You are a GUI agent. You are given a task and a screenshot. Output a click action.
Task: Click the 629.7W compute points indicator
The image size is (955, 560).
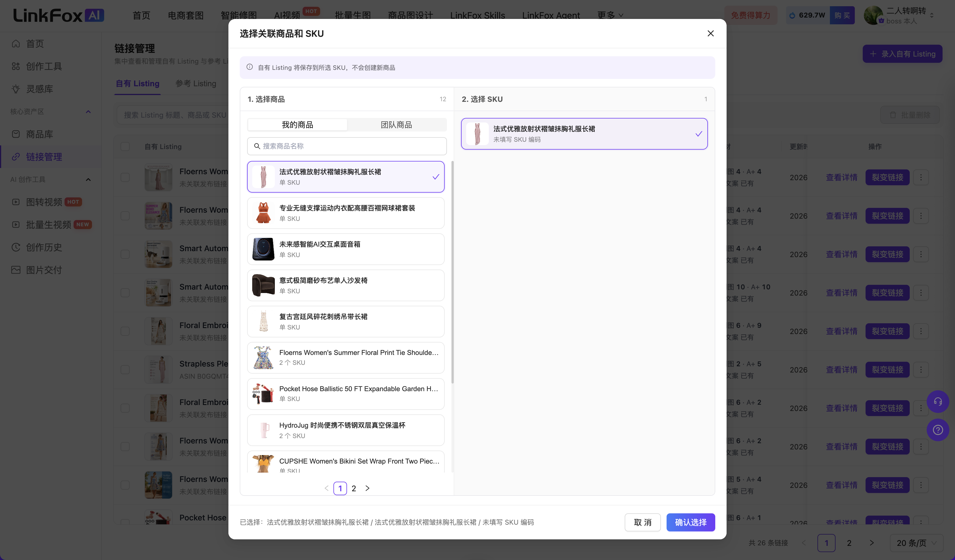pos(808,15)
